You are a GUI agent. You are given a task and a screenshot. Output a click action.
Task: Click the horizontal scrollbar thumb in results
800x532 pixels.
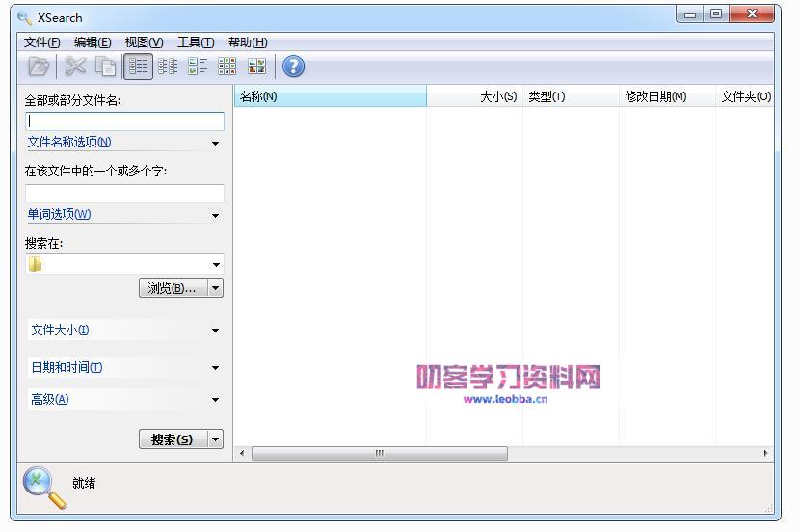380,453
